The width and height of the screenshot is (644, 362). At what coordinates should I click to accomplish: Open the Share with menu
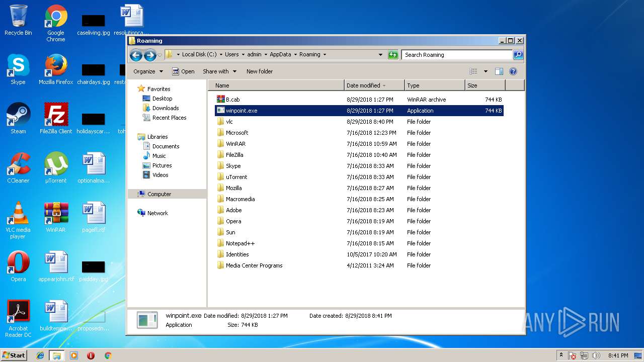coord(219,71)
